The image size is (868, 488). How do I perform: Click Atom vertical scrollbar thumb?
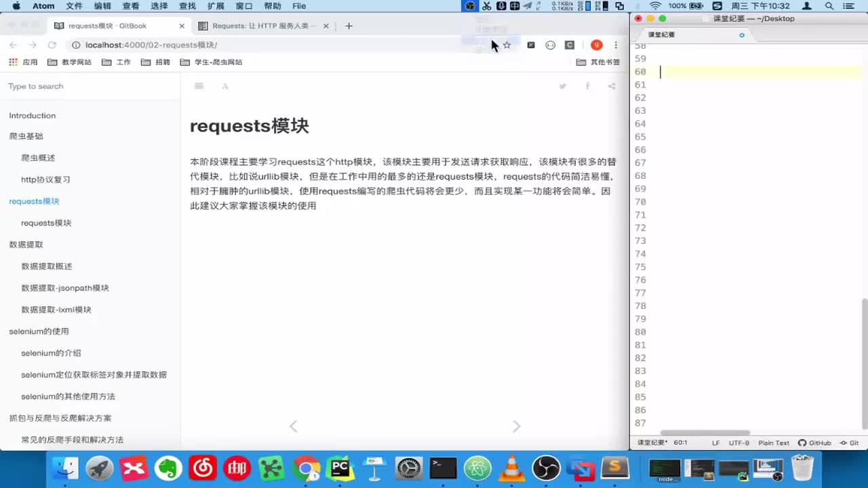[864, 363]
